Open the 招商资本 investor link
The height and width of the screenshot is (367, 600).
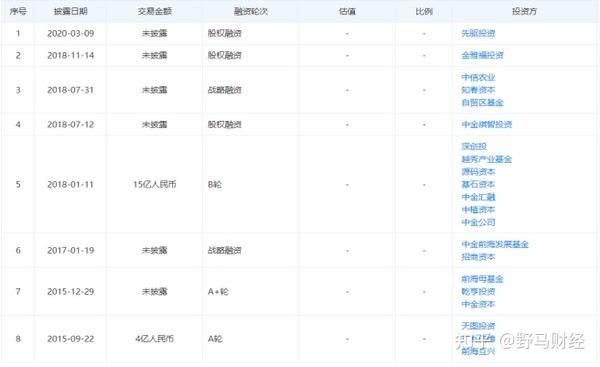(478, 257)
